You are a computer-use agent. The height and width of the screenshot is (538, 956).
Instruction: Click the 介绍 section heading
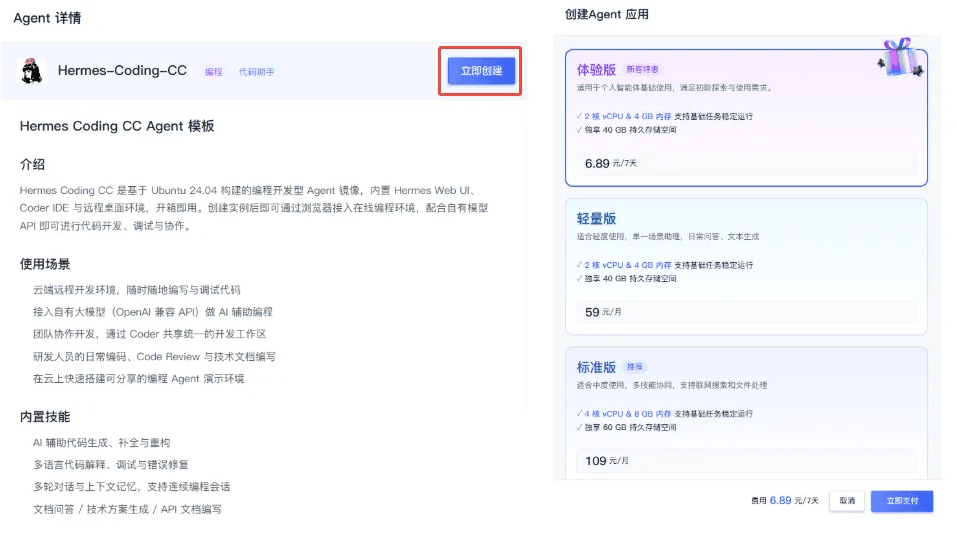pyautogui.click(x=32, y=164)
